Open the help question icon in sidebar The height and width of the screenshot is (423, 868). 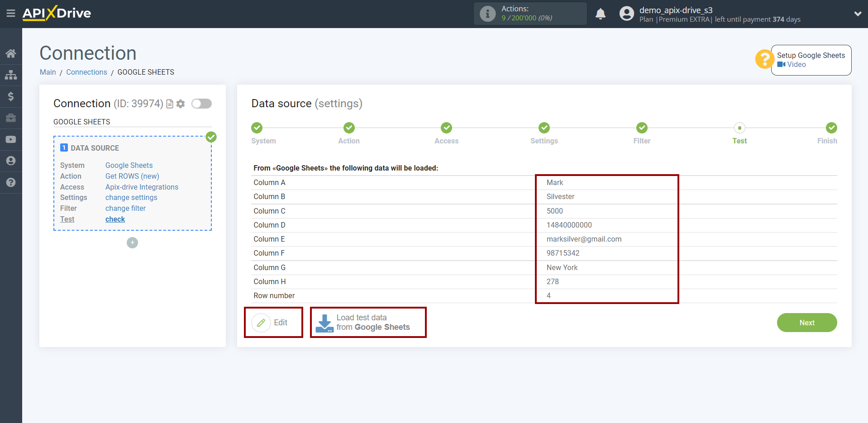click(11, 182)
